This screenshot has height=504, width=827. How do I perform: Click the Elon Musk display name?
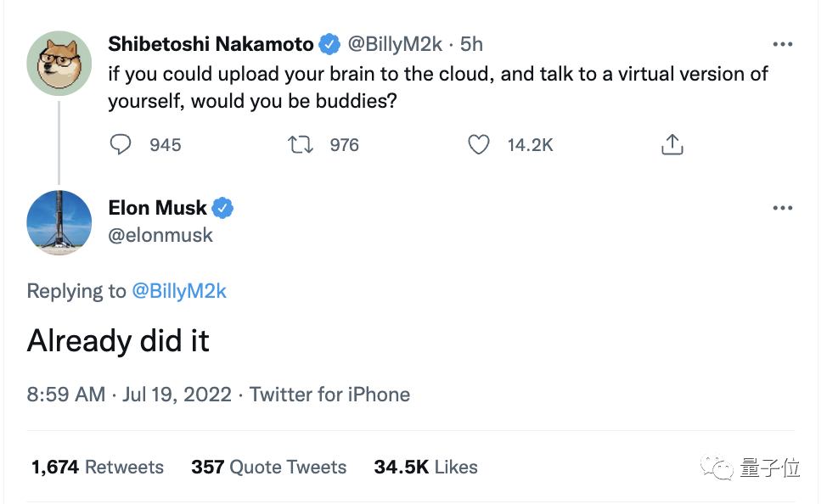(x=158, y=208)
